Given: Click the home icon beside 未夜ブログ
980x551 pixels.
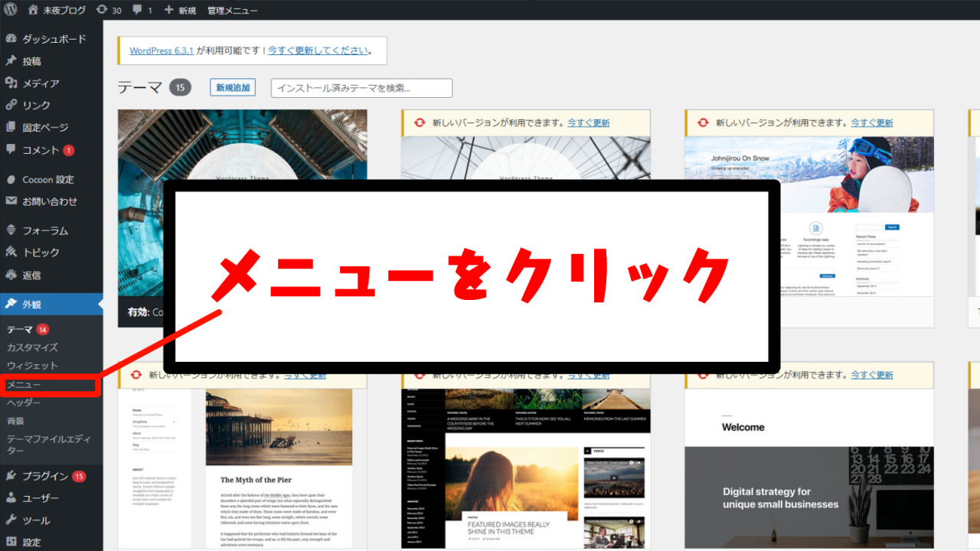Looking at the screenshot, I should pyautogui.click(x=33, y=11).
